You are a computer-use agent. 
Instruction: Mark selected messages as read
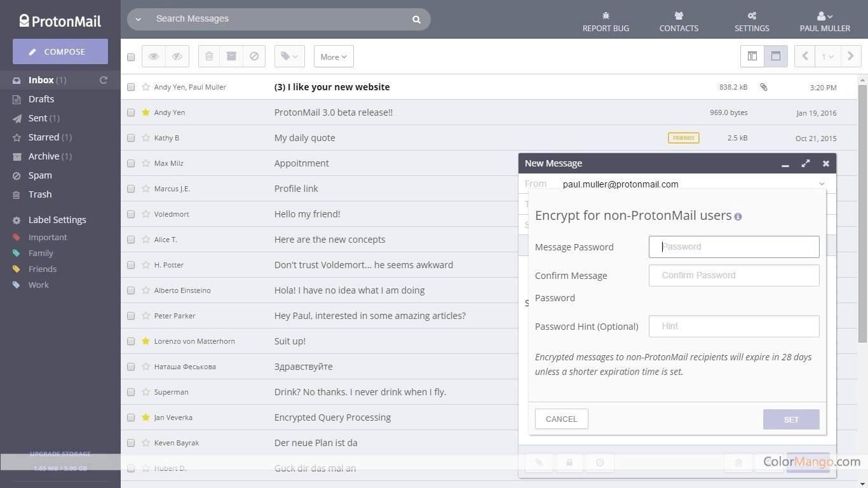[153, 57]
